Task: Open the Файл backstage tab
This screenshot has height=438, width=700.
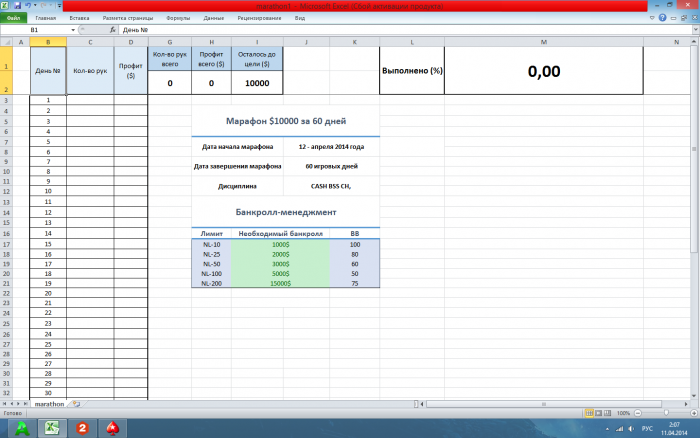Action: click(x=13, y=18)
